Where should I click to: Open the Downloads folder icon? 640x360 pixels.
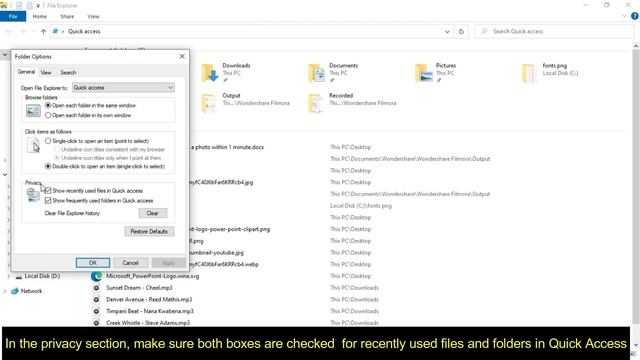(210, 73)
